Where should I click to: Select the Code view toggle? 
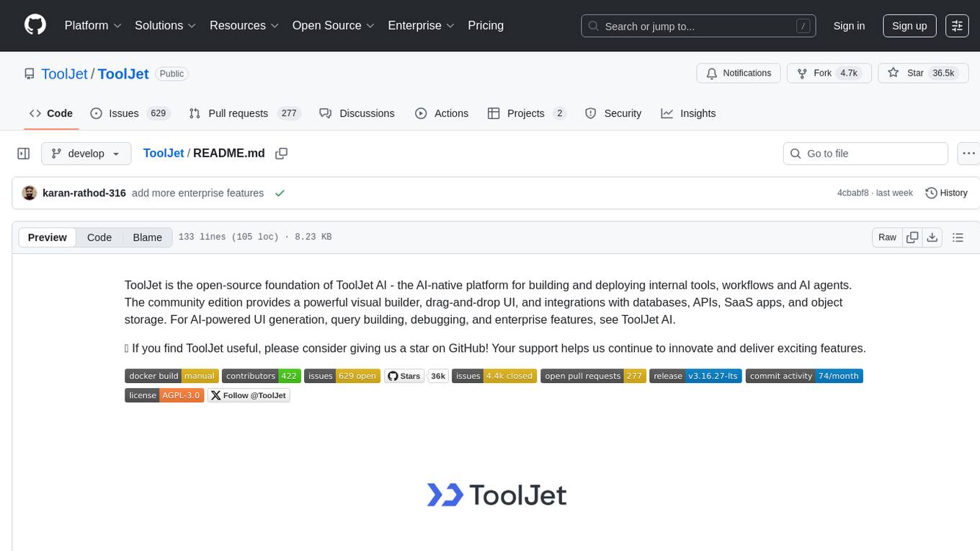click(x=99, y=237)
